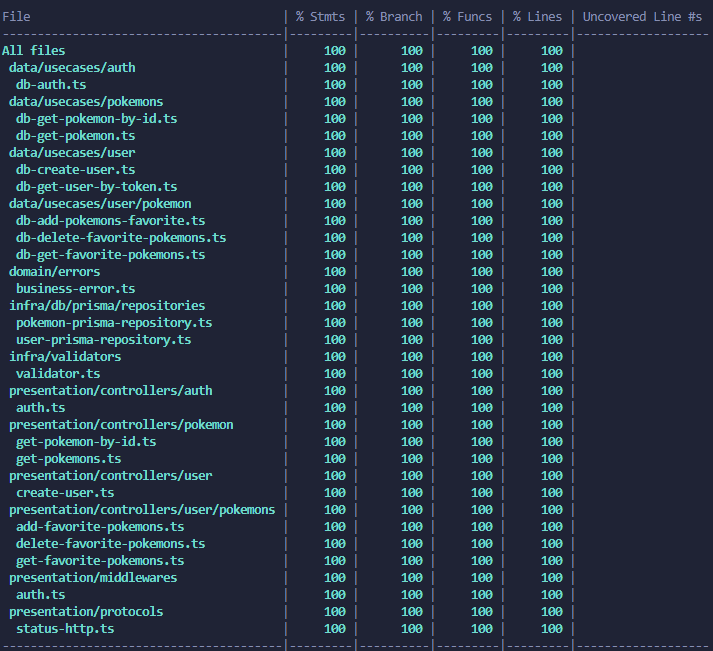Click the '% Funcs' column header
Image resolution: width=713 pixels, height=651 pixels.
(x=467, y=17)
